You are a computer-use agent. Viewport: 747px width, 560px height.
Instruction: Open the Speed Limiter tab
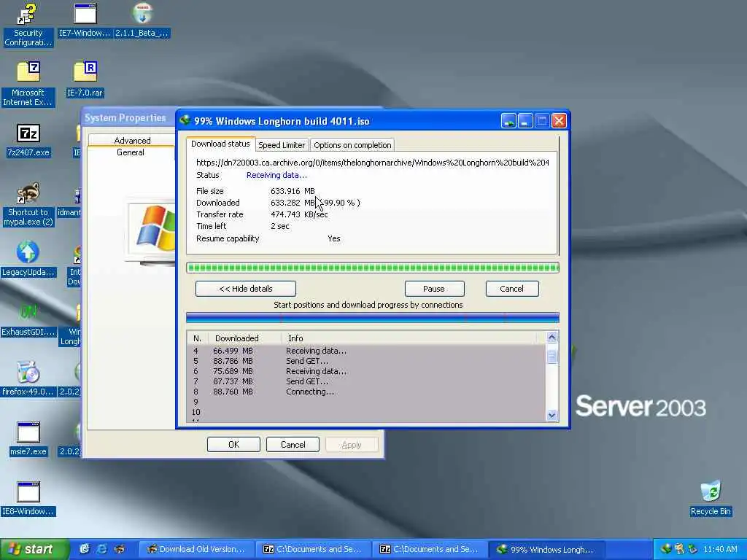(282, 145)
